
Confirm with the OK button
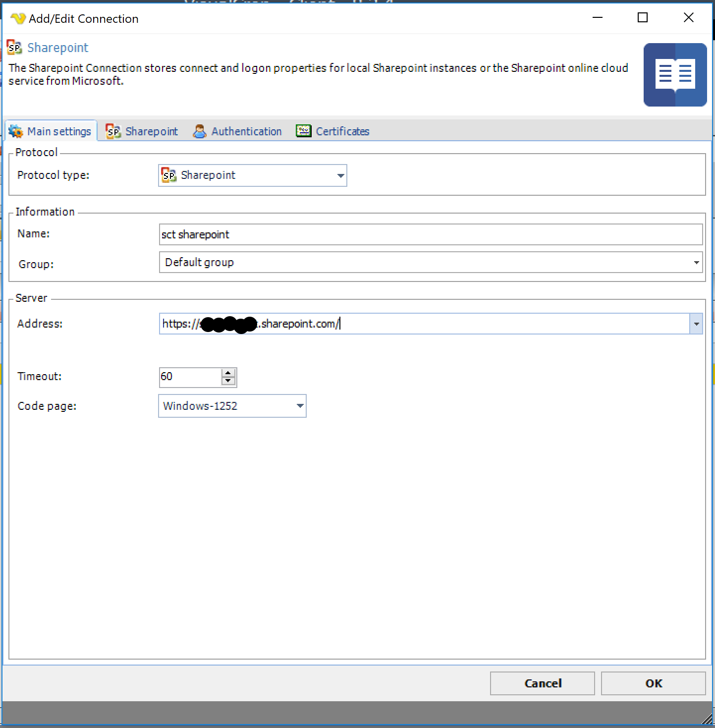[653, 683]
